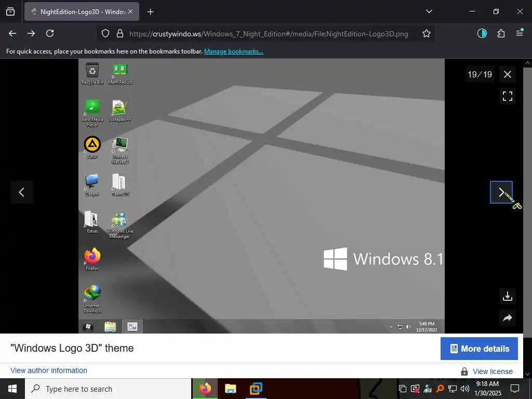Expand the list all tabs arrow
532x399 pixels.
[x=429, y=11]
